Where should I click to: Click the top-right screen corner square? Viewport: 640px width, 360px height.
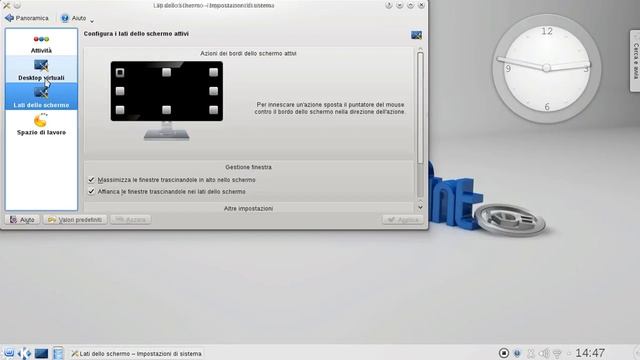(213, 72)
